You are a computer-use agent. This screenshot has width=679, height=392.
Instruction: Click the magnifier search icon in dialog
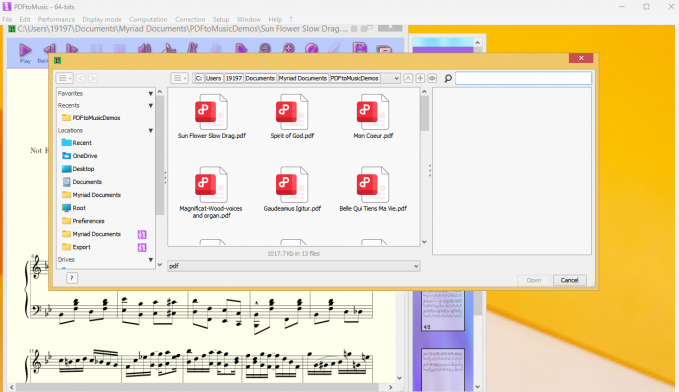[448, 78]
